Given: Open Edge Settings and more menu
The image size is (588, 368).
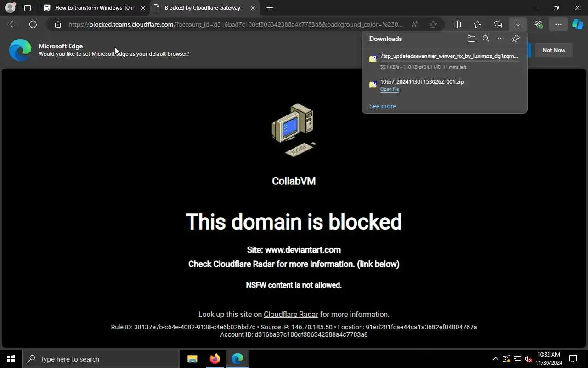Looking at the screenshot, I should (x=558, y=24).
